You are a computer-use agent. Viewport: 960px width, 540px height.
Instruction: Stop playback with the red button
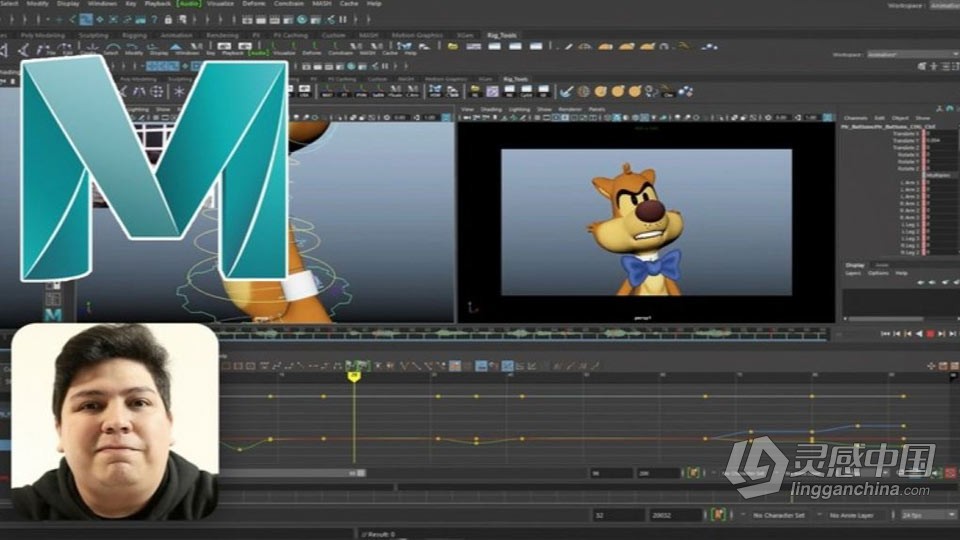pyautogui.click(x=930, y=334)
